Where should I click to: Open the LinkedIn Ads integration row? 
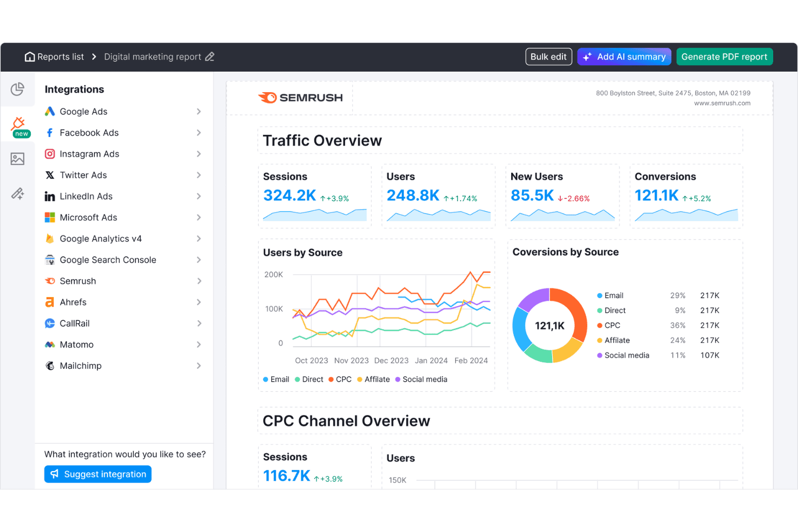click(x=123, y=196)
